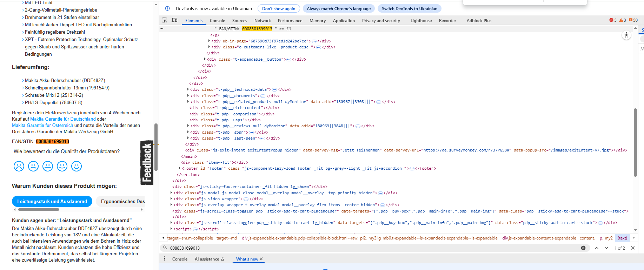
Task: Open the vertical Feedback tab
Action: point(147,163)
